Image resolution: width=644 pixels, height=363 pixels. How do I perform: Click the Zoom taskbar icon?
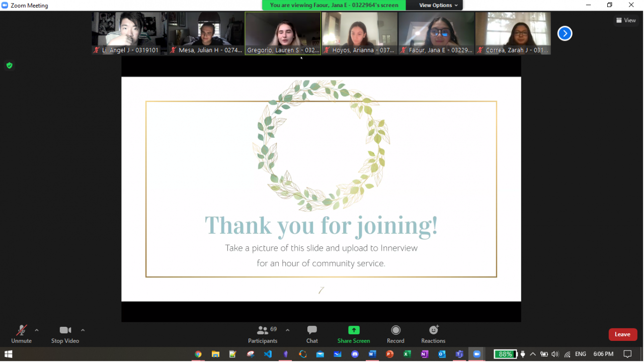(x=477, y=354)
